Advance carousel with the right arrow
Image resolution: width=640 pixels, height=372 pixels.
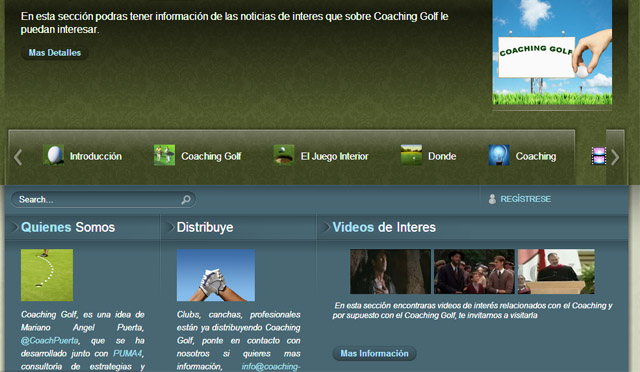615,157
